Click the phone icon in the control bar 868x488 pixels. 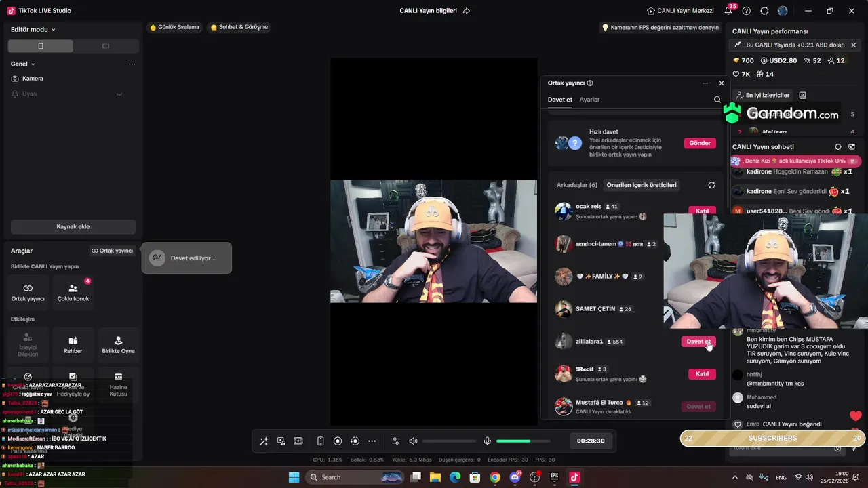click(321, 441)
